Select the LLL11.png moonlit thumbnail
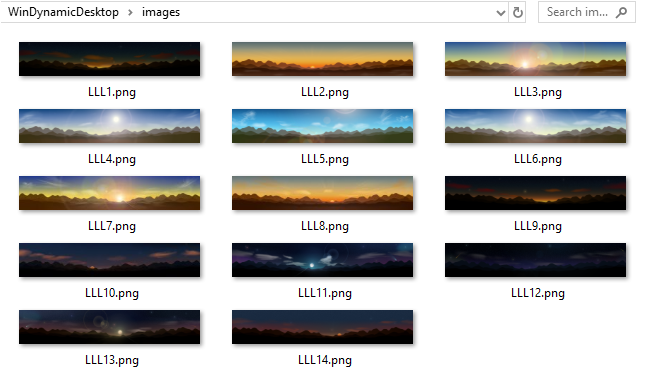 [x=322, y=260]
